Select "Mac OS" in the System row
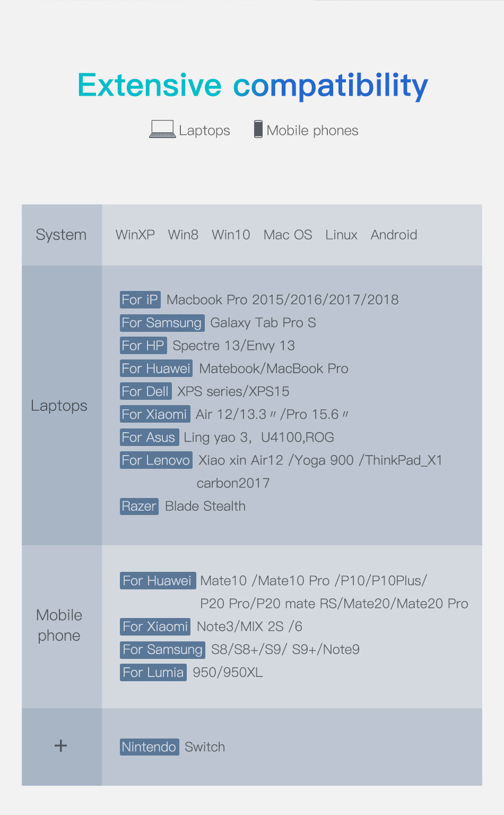504x815 pixels. 288,235
